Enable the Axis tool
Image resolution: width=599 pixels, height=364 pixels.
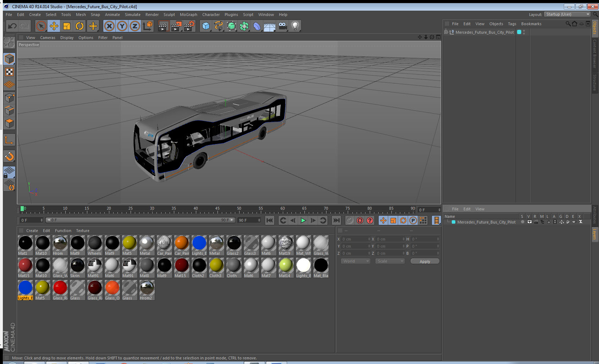pyautogui.click(x=9, y=140)
